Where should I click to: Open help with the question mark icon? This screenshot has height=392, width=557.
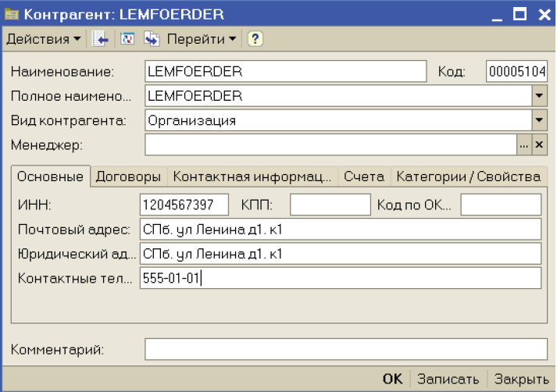(255, 38)
